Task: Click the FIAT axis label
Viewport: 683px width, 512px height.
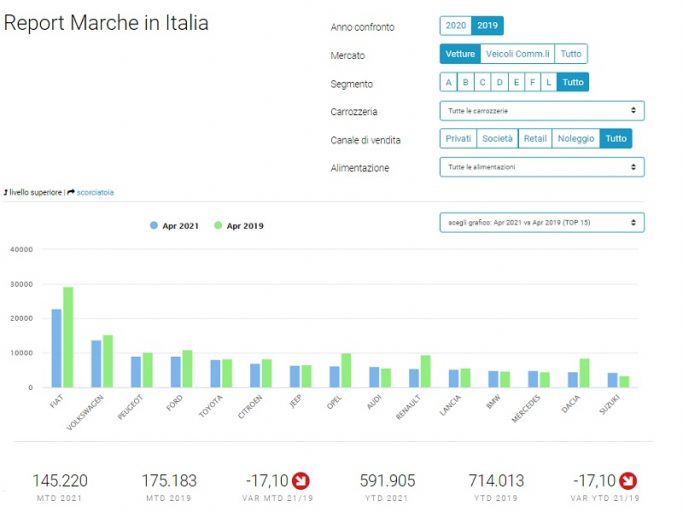Action: click(57, 401)
